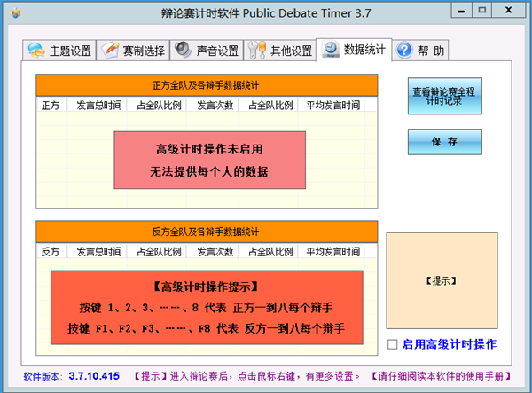This screenshot has height=393, width=532.
Task: Click the version number 3.7.10.415
Action: tap(94, 376)
